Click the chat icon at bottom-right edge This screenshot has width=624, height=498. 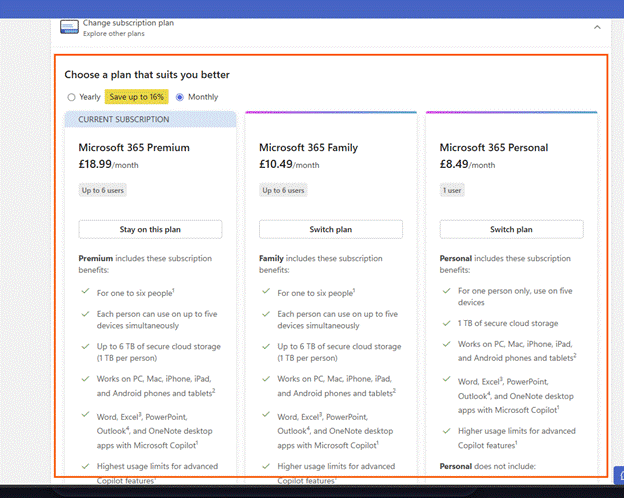[619, 475]
